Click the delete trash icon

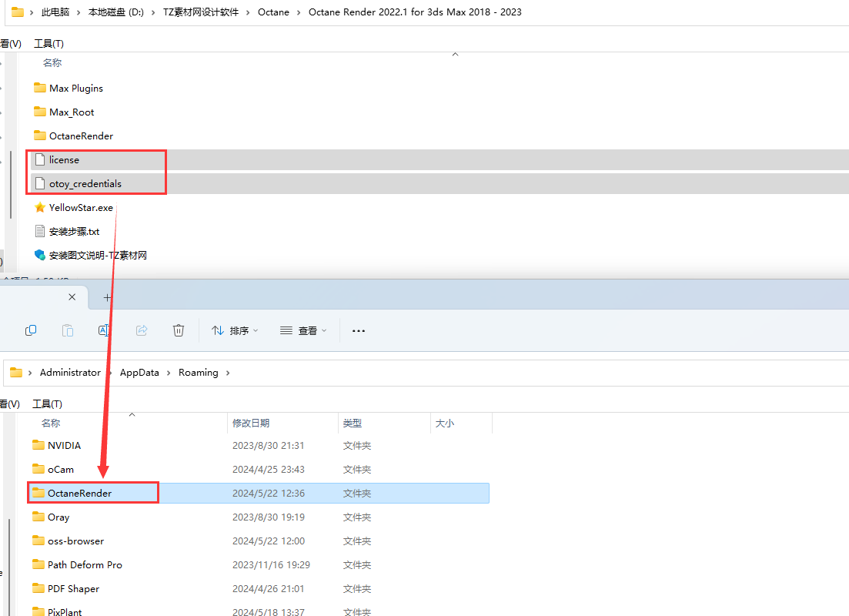click(178, 330)
